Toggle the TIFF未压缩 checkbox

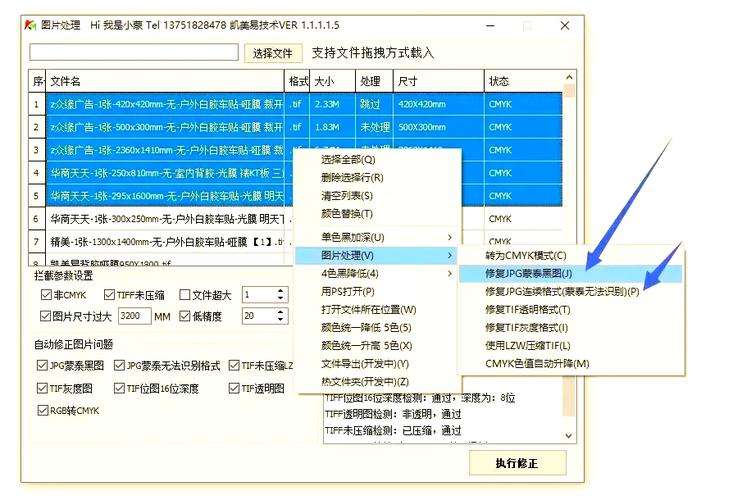109,295
